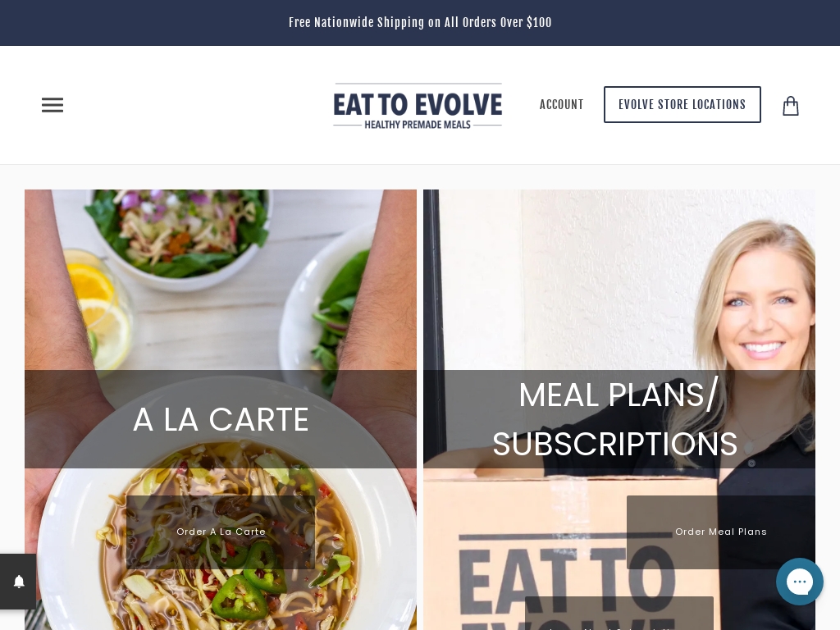Select the A LA CARTE heading banner

(x=221, y=419)
